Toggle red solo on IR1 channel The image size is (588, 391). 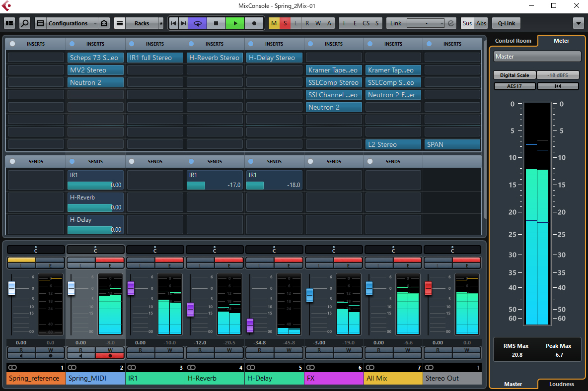point(169,260)
